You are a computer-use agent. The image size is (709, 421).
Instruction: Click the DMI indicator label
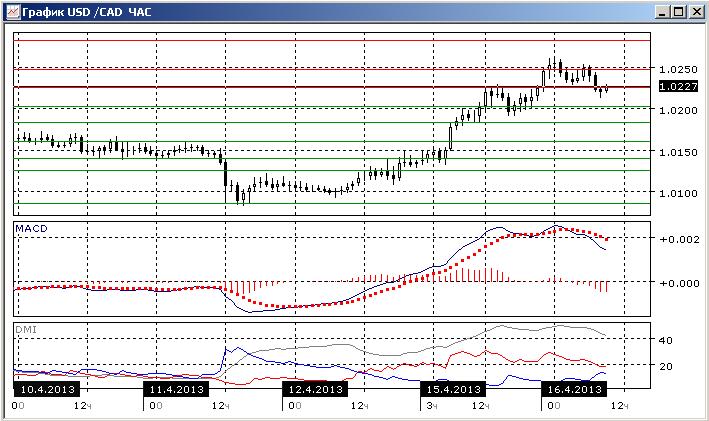pos(26,329)
